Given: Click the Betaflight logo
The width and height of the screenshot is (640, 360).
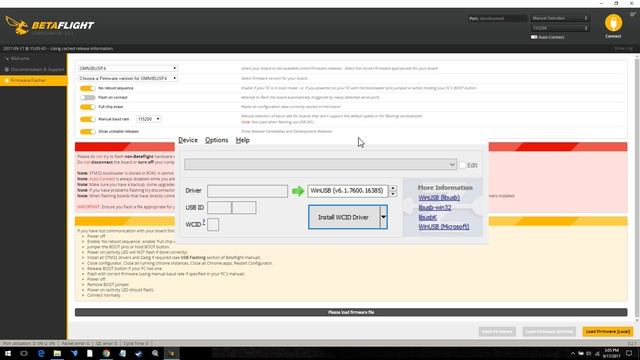Looking at the screenshot, I should (49, 25).
